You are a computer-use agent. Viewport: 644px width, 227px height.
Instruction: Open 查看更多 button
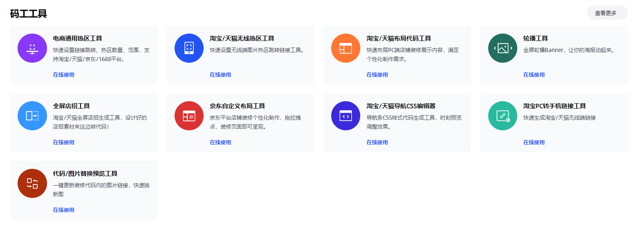[607, 13]
